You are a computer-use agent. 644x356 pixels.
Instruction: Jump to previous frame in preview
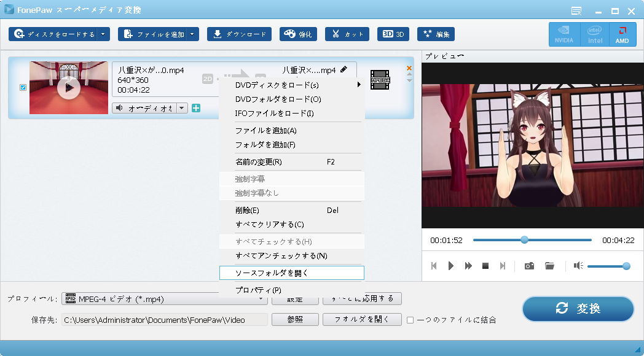pos(434,266)
